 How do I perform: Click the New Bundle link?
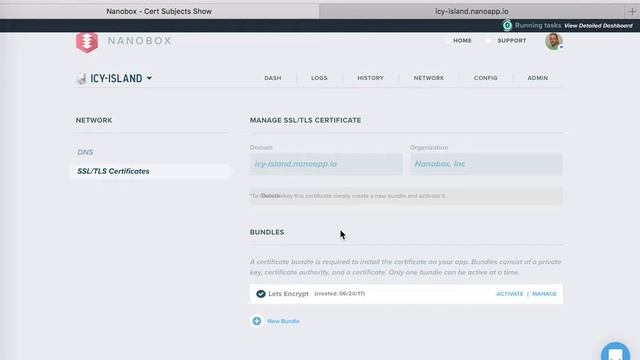coord(283,321)
